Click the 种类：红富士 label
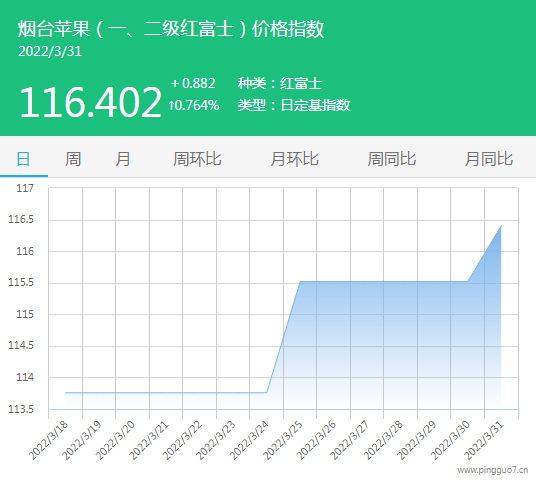536x481 pixels. tap(280, 83)
